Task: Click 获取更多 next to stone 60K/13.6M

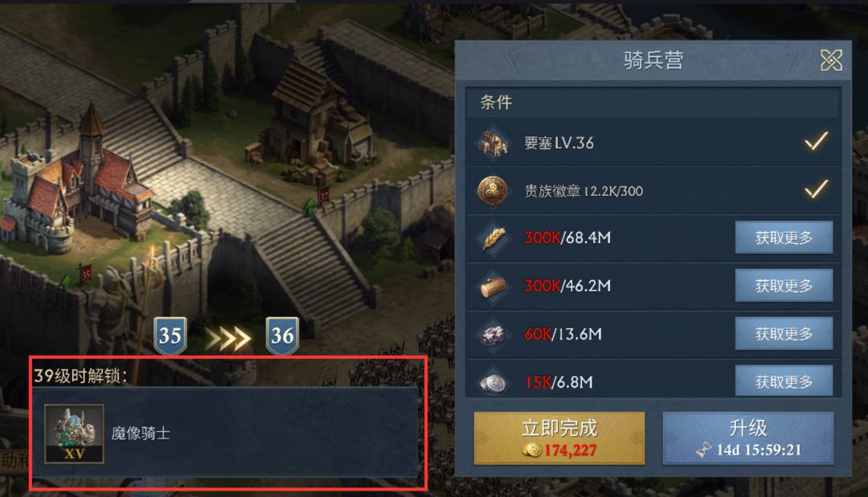Action: (x=784, y=334)
